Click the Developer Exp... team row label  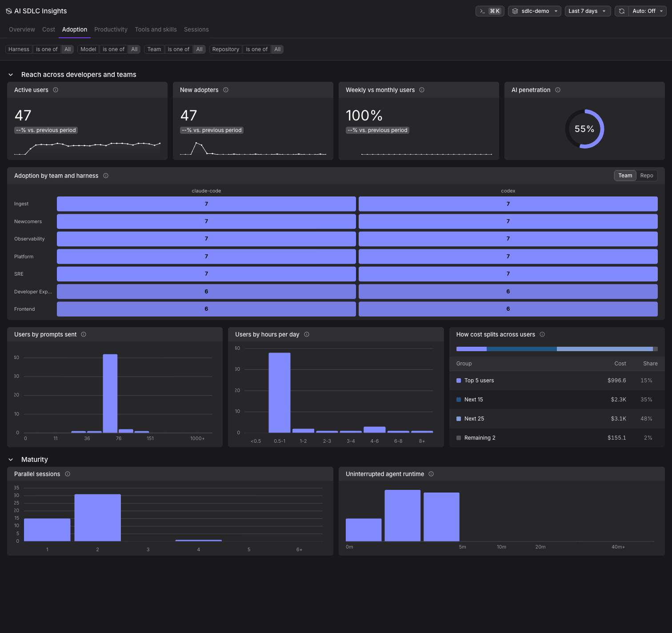click(x=33, y=292)
